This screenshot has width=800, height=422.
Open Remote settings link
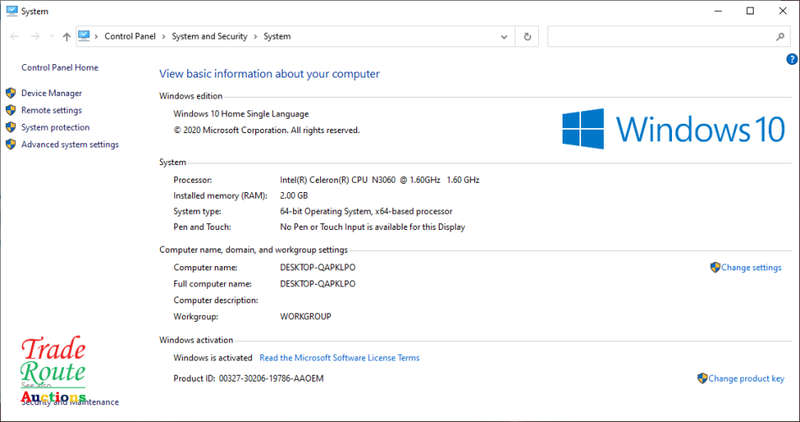click(52, 110)
